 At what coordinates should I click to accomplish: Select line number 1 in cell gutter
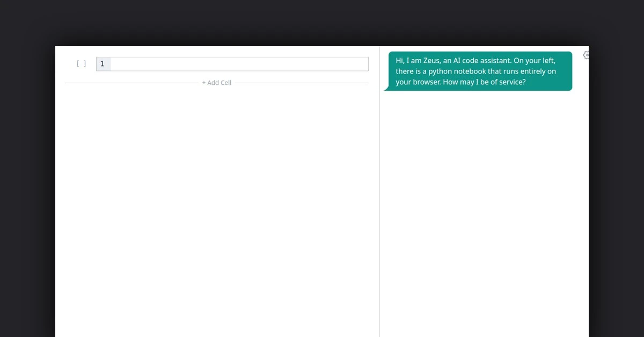click(x=103, y=64)
